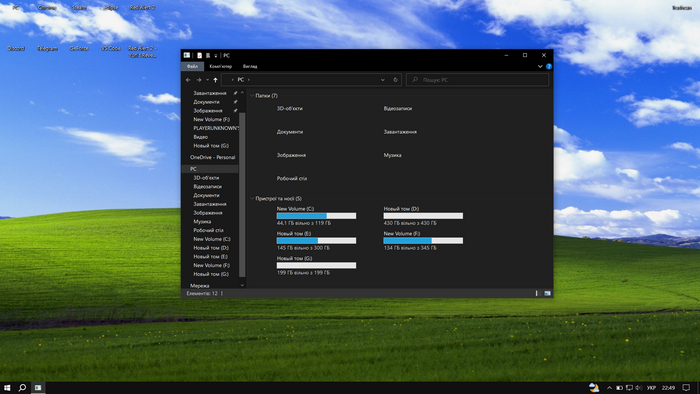The width and height of the screenshot is (700, 394).
Task: Select the Telegram desktop shortcut
Action: tap(47, 48)
